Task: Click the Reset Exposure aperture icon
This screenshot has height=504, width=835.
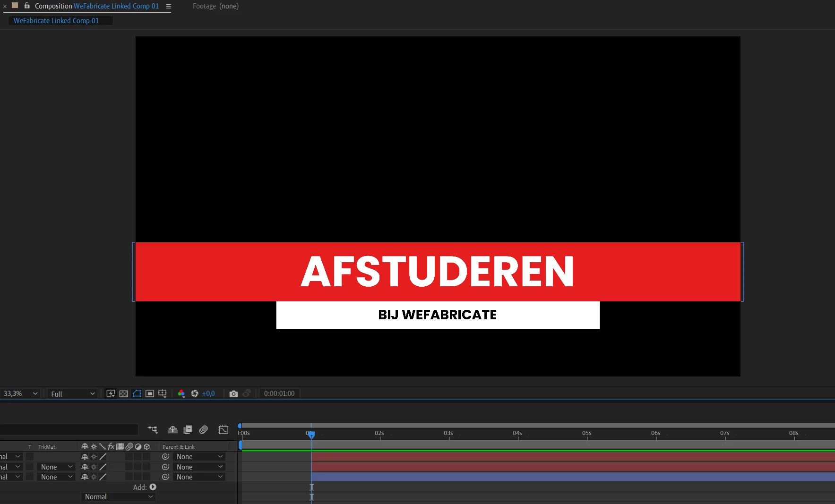Action: coord(195,393)
